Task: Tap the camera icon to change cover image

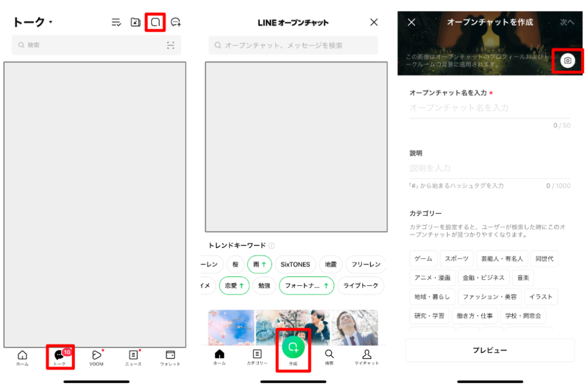Action: tap(568, 61)
